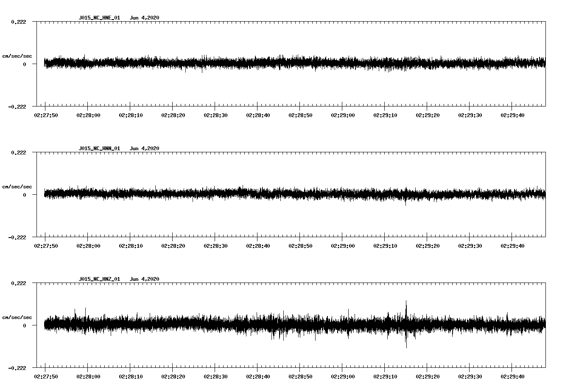
Task: Click the J015_NC_HNZ_01 channel title
Action: pyautogui.click(x=99, y=279)
